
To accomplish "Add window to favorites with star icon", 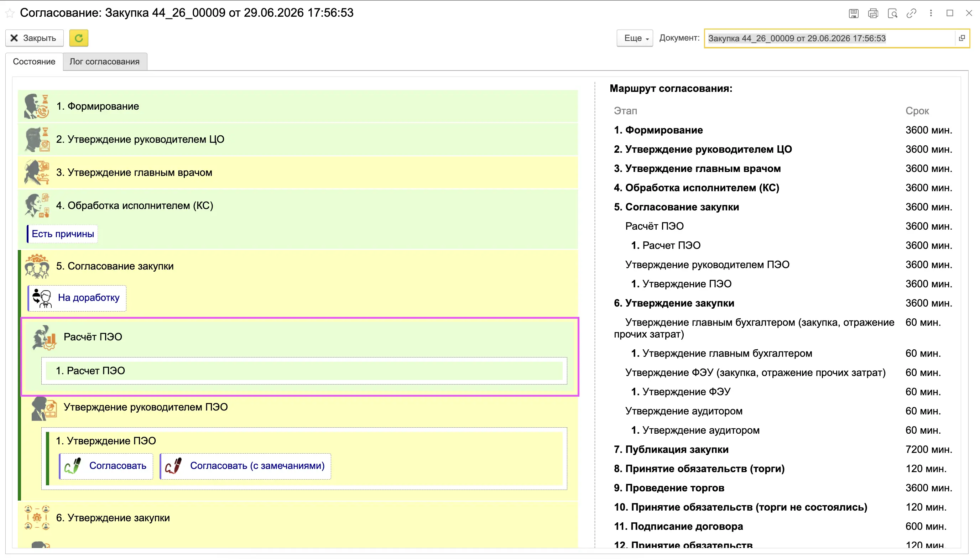I will [10, 13].
